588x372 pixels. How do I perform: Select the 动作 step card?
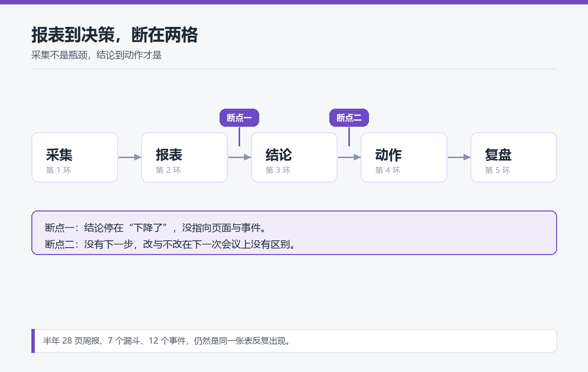tap(404, 157)
